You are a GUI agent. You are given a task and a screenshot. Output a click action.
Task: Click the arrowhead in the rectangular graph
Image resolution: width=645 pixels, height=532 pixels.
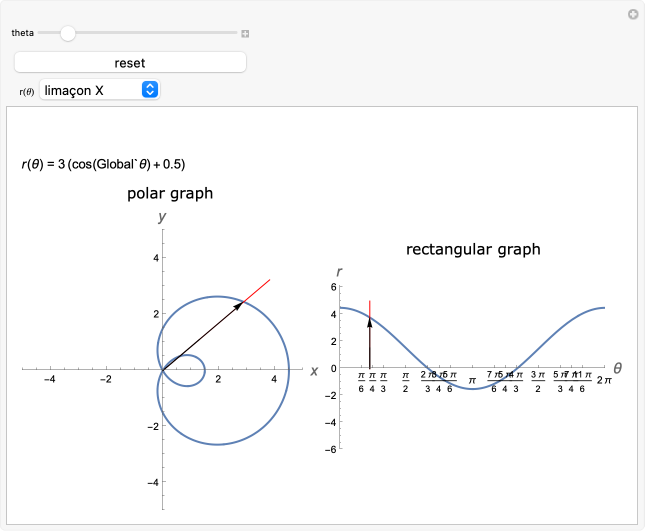370,322
